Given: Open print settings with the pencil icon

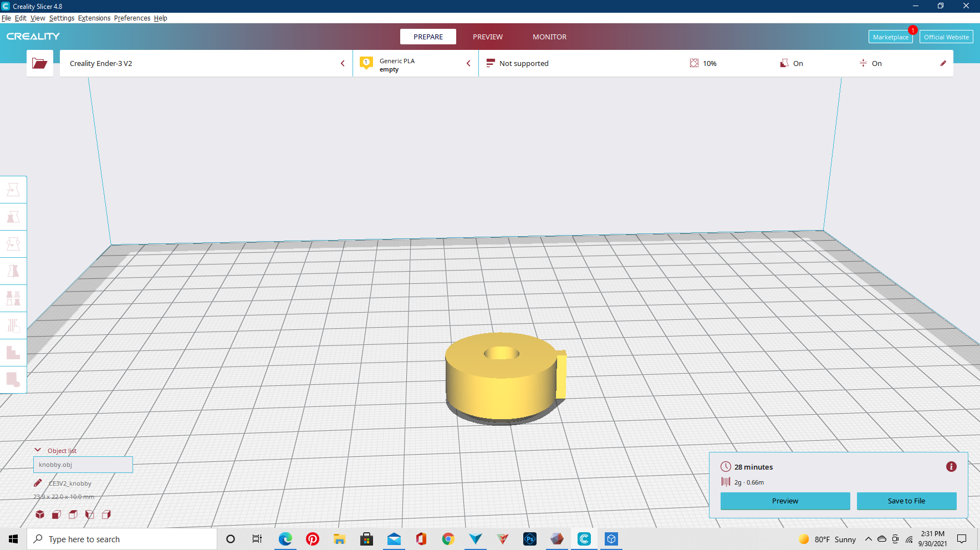Looking at the screenshot, I should pos(943,63).
